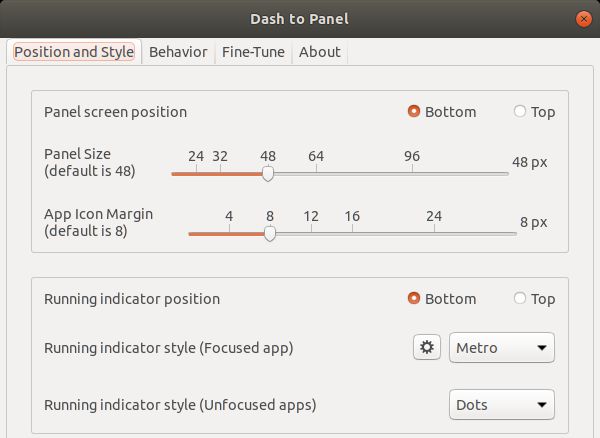Set Panel Size slider to 96 mark
Image resolution: width=600 pixels, height=438 pixels.
412,173
